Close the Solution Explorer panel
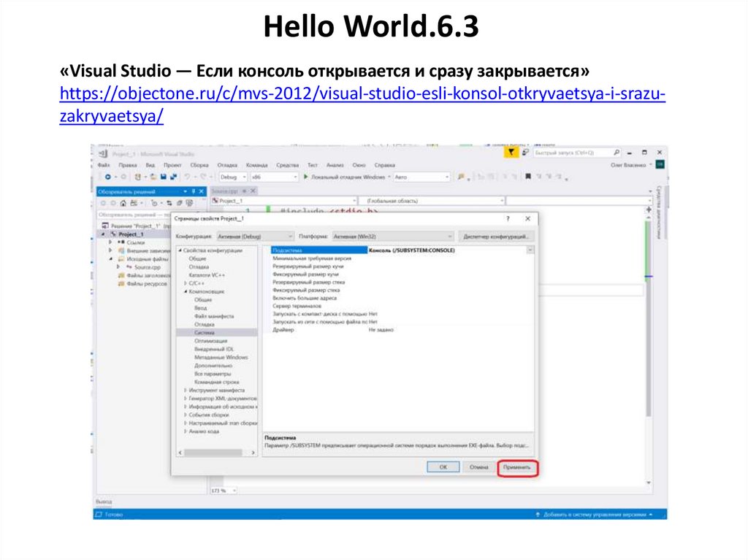Screen dimensions: 748x560 tap(202, 191)
